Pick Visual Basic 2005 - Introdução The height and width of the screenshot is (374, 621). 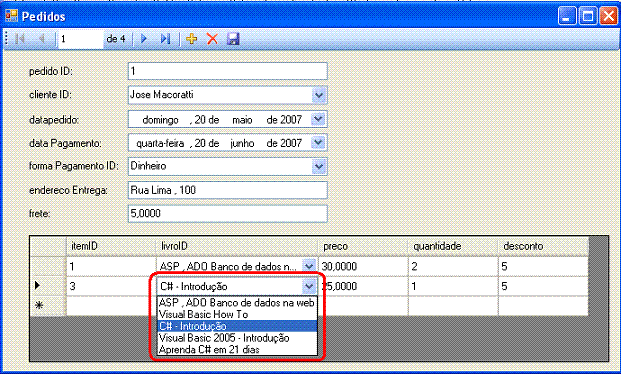point(237,338)
